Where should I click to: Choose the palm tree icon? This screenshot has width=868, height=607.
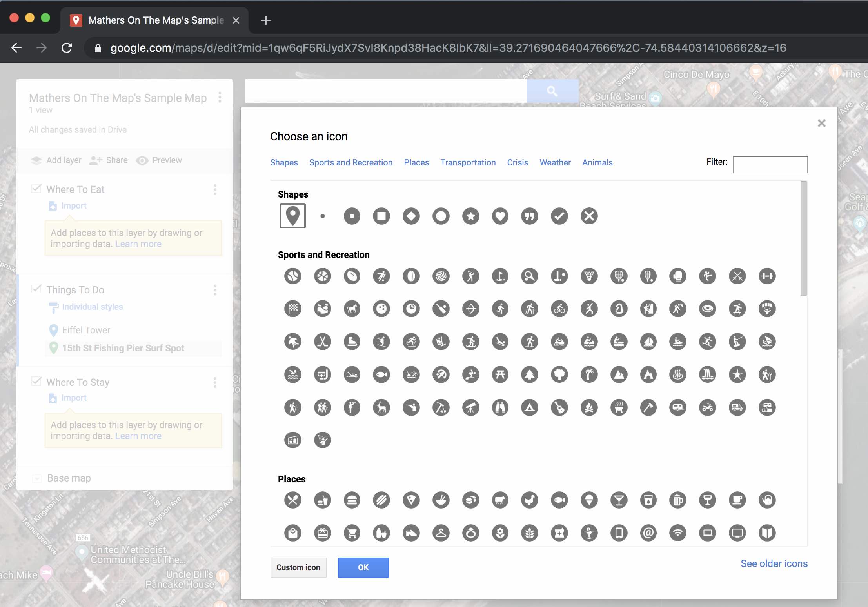(x=589, y=375)
